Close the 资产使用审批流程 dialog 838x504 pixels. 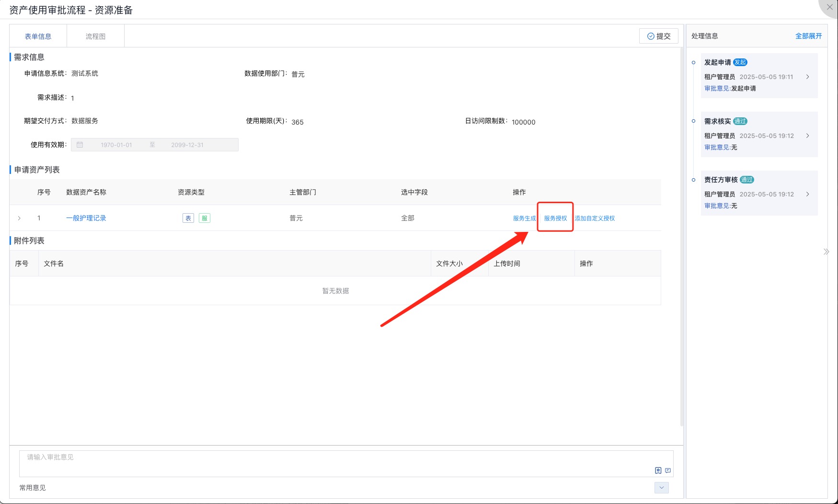pos(829,7)
